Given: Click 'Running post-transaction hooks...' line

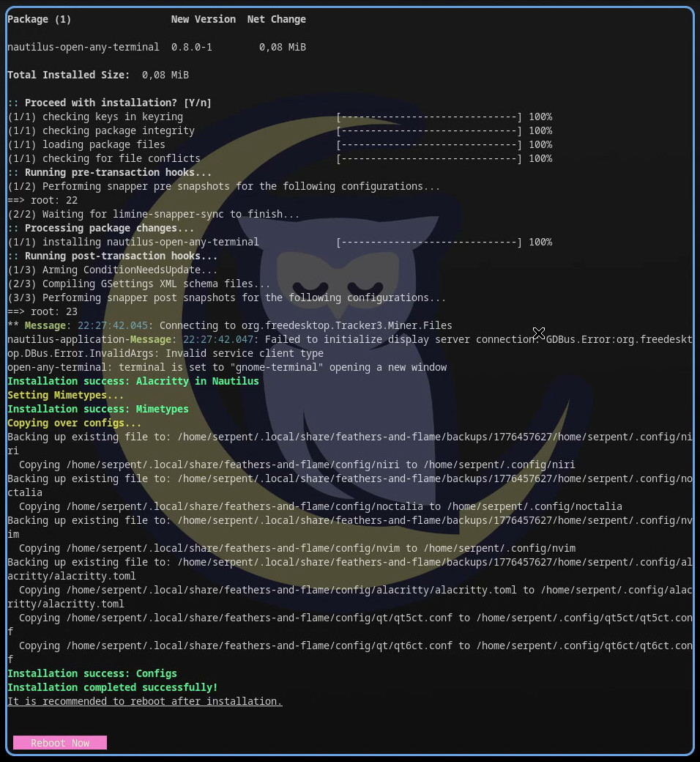Looking at the screenshot, I should [112, 256].
